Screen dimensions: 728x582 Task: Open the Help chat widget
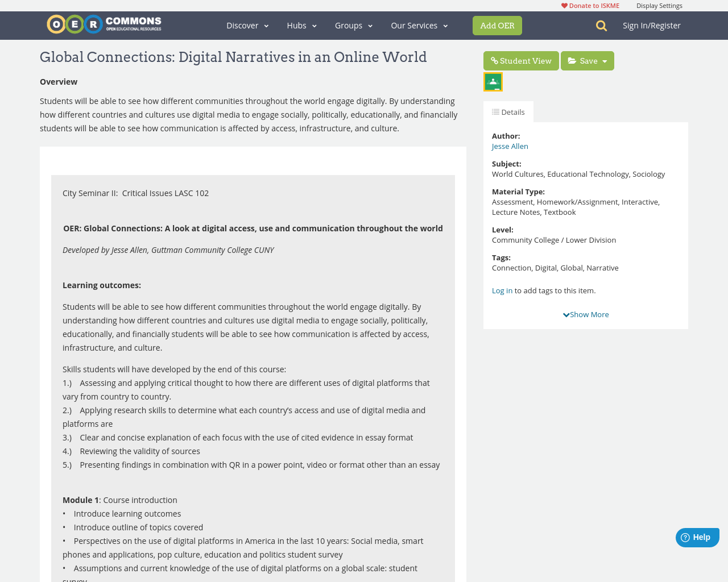(x=697, y=536)
